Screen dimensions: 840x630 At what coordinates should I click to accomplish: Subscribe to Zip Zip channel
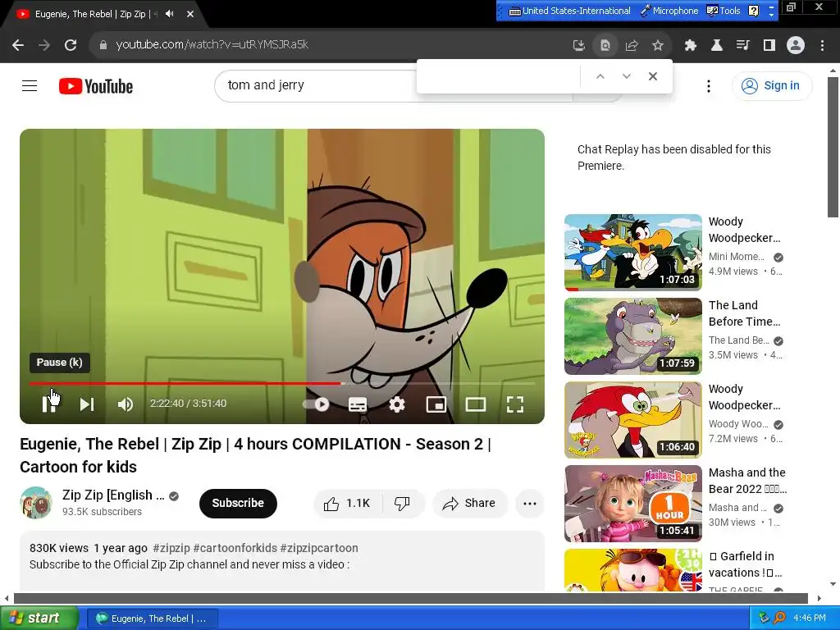pyautogui.click(x=238, y=503)
